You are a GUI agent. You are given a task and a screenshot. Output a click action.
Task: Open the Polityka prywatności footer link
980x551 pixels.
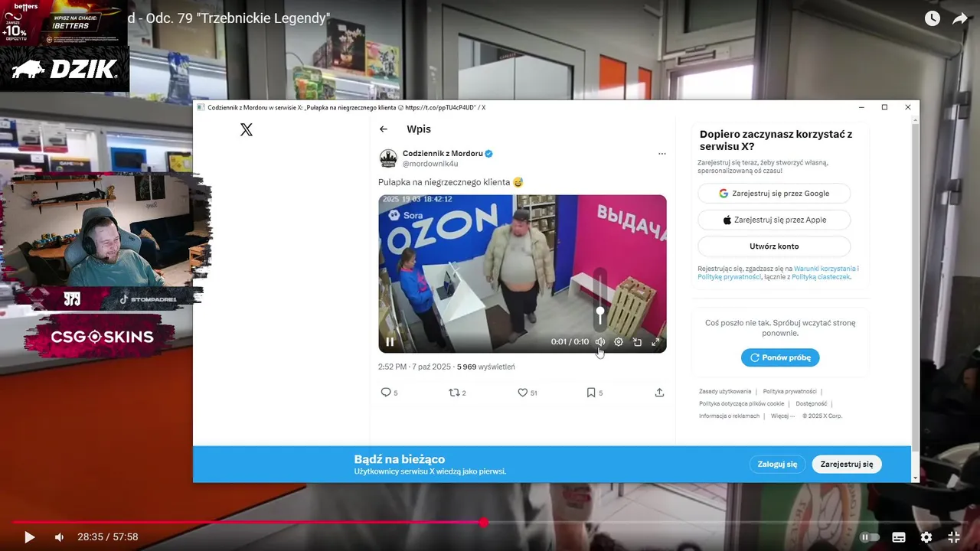tap(789, 392)
